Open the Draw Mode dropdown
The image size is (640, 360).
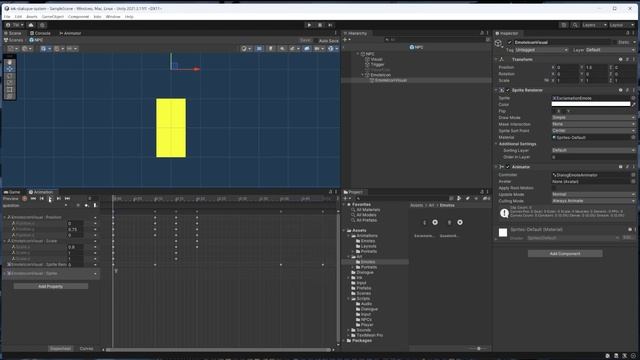click(593, 118)
